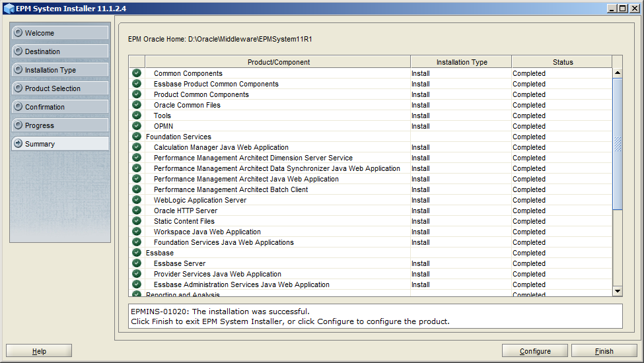Click the check icon for Foundation Services Java Web Applications
The width and height of the screenshot is (644, 363).
[137, 242]
